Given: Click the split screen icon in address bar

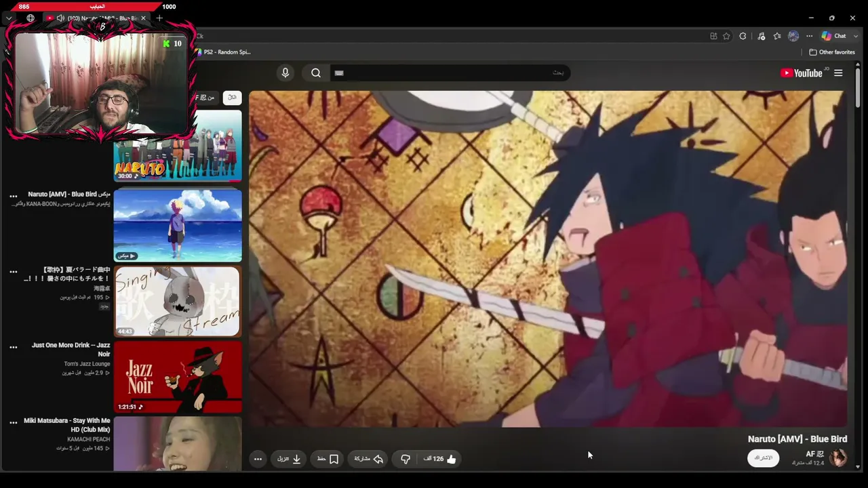Looking at the screenshot, I should click(x=713, y=36).
